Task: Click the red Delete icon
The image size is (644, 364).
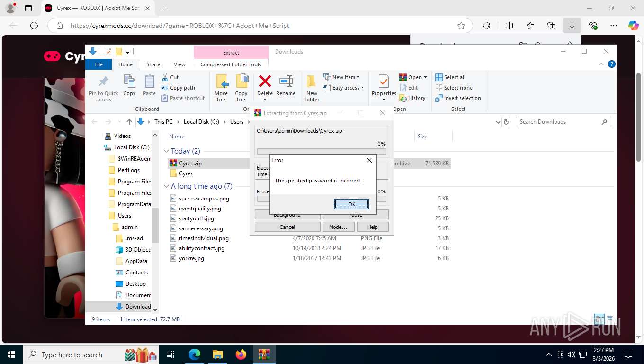Action: point(265,81)
